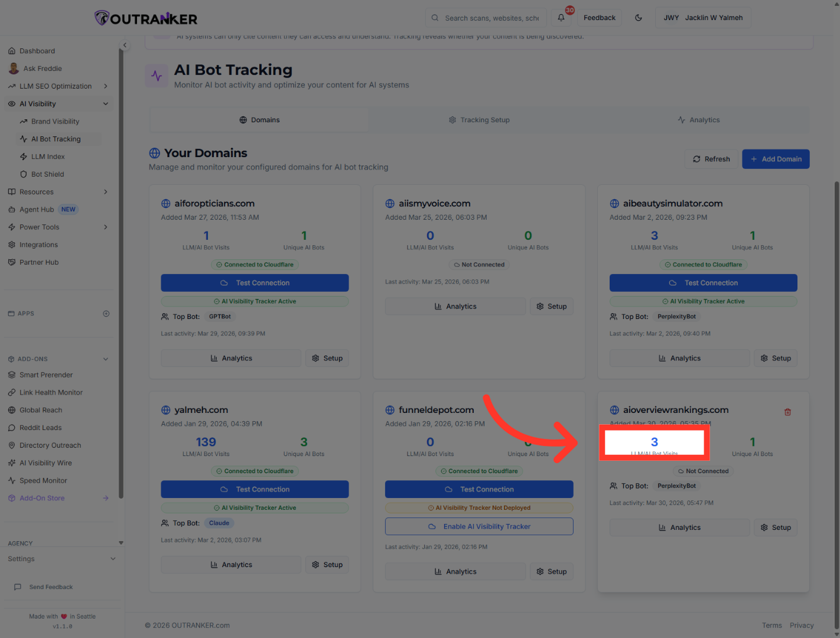Open Setup for aiforopticians.com
The width and height of the screenshot is (840, 638).
click(x=327, y=359)
